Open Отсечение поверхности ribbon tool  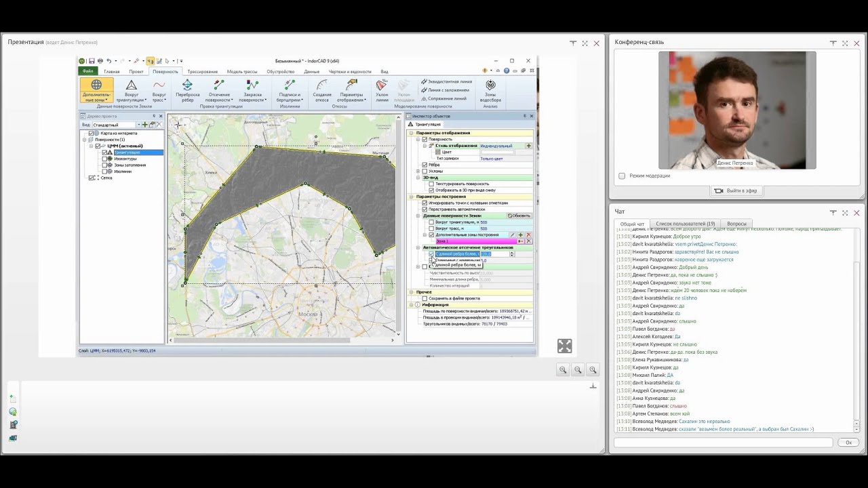point(218,90)
